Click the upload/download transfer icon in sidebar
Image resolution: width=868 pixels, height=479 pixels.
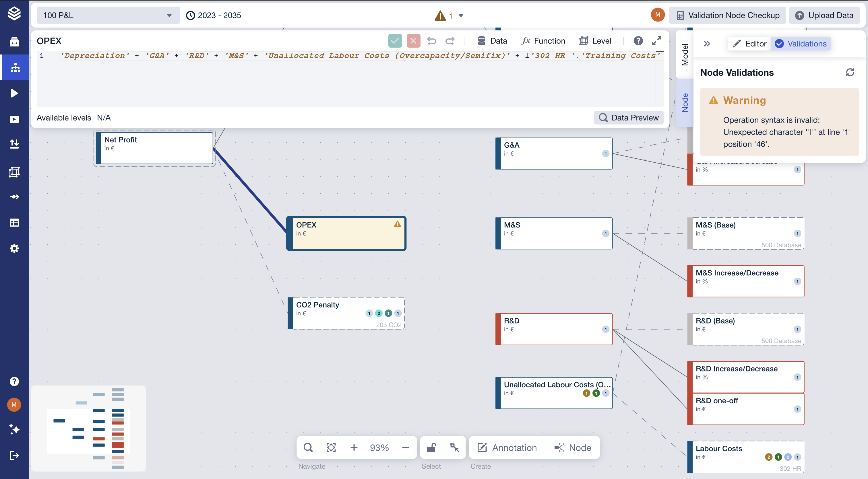pyautogui.click(x=14, y=144)
